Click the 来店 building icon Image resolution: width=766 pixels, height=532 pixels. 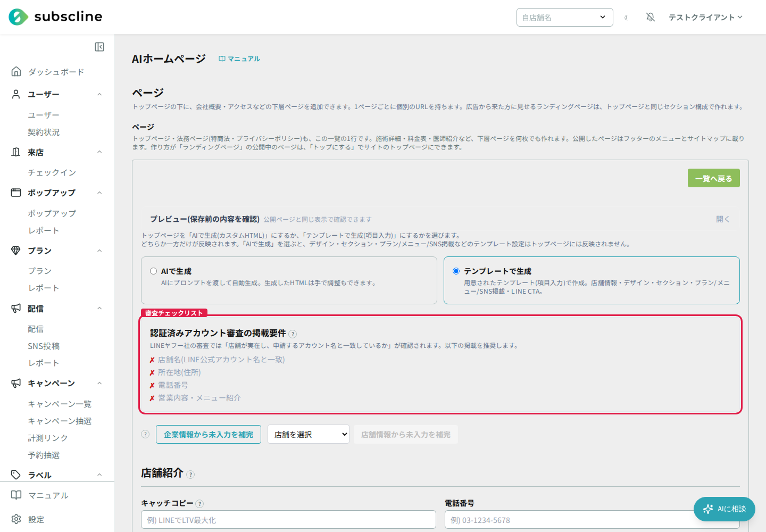[16, 152]
